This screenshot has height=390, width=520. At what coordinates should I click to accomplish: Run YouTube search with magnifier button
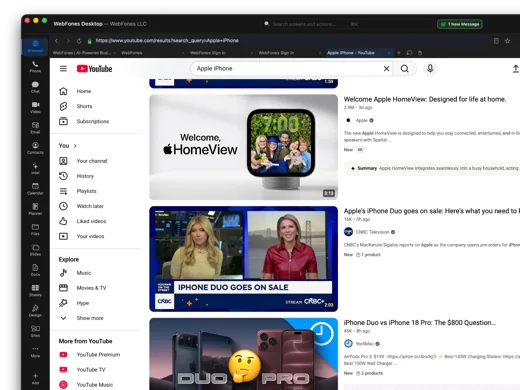coord(404,69)
